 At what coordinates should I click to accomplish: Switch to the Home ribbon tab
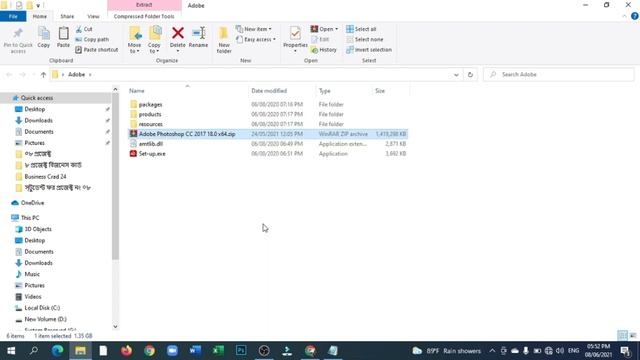pyautogui.click(x=40, y=16)
